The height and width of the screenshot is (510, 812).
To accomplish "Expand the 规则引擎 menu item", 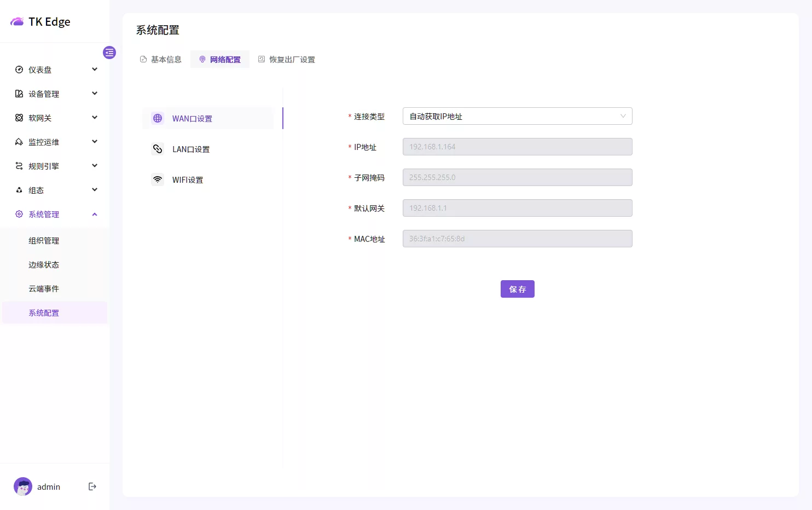I will [x=55, y=166].
